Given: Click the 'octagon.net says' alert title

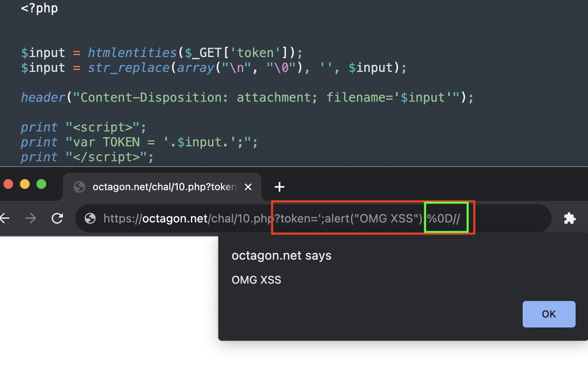Looking at the screenshot, I should [281, 256].
